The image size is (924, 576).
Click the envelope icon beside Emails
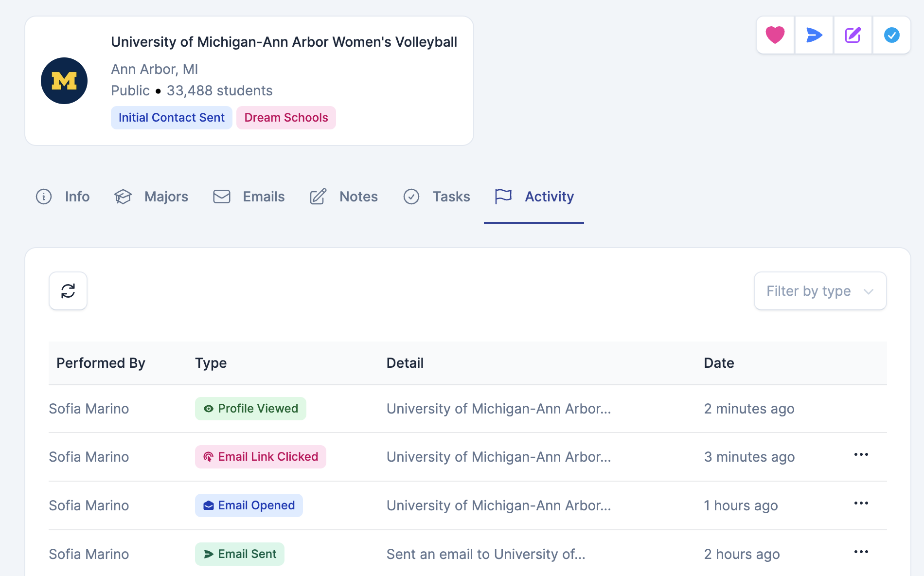pos(221,197)
